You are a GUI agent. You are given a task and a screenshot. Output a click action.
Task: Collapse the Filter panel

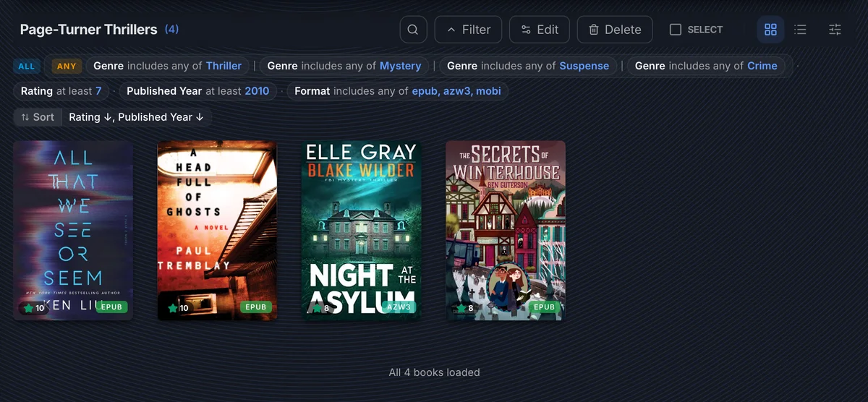[x=468, y=30]
